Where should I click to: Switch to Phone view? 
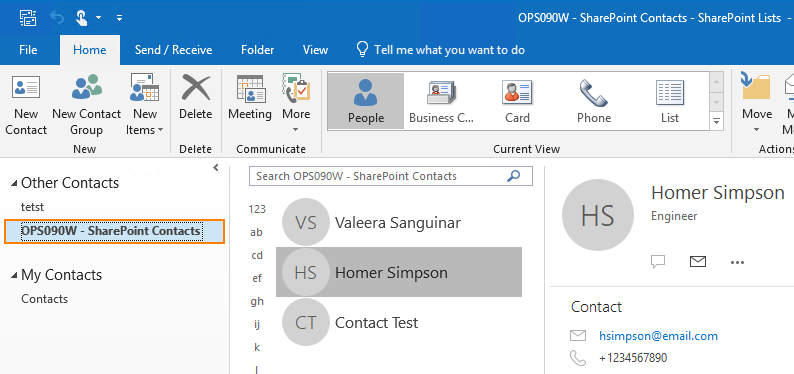coord(593,101)
